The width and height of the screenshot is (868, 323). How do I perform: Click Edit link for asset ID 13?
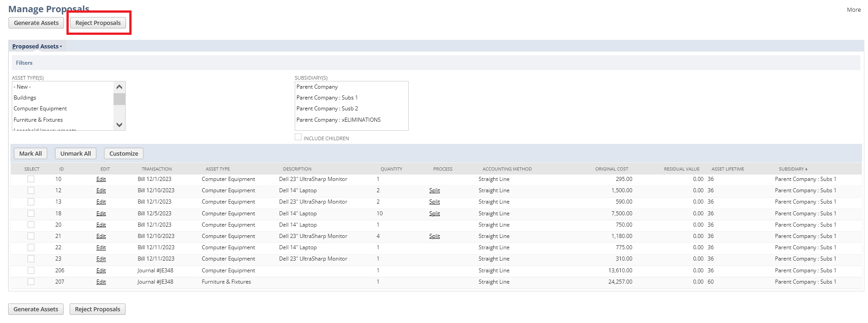(x=101, y=202)
